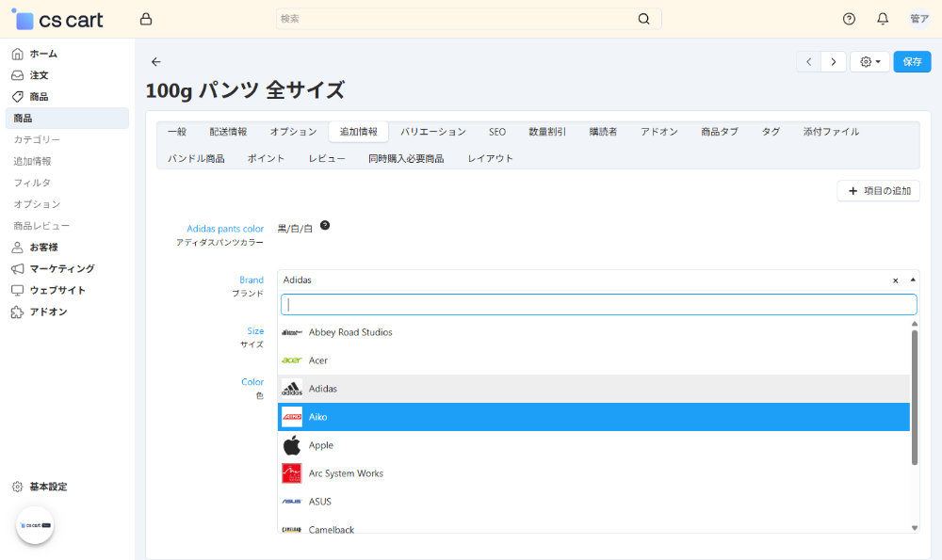Collapse the Brand dropdown using its chevron
The width and height of the screenshot is (942, 560).
coord(912,280)
